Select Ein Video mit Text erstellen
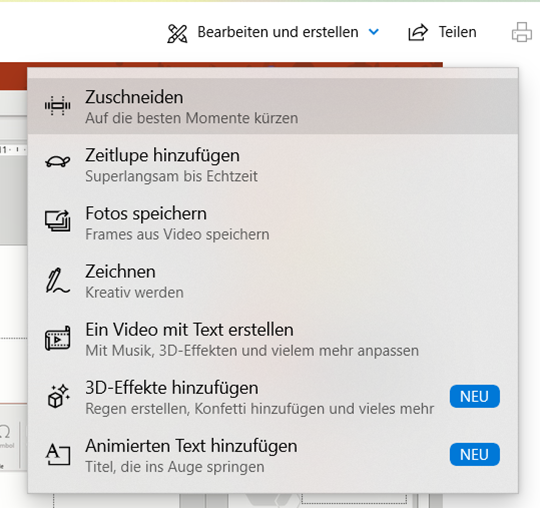 click(x=273, y=339)
